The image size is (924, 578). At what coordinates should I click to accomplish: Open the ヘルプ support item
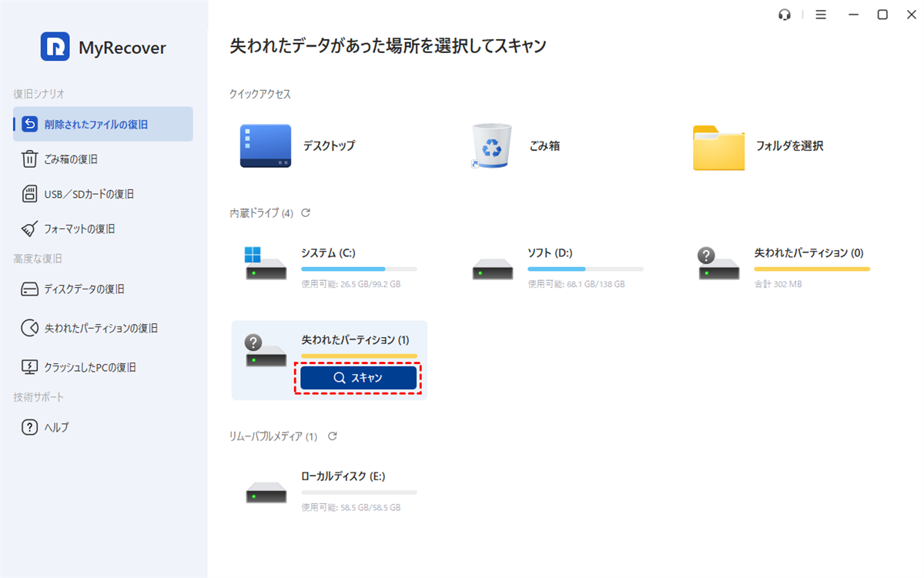pyautogui.click(x=56, y=427)
